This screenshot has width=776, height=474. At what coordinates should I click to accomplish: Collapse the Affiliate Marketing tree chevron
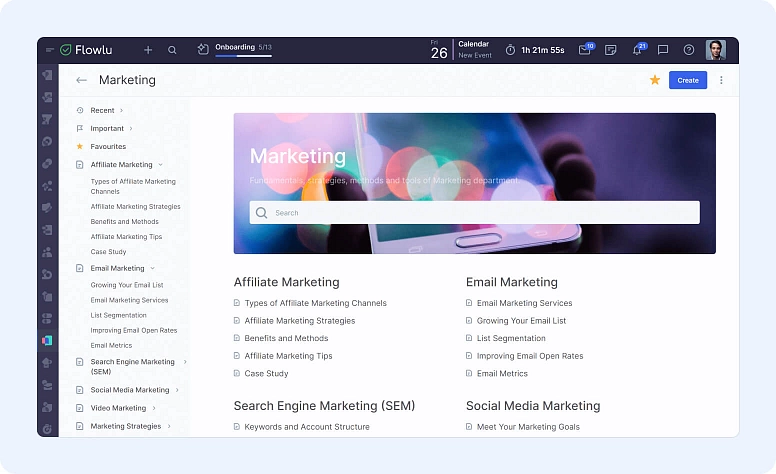(x=160, y=165)
